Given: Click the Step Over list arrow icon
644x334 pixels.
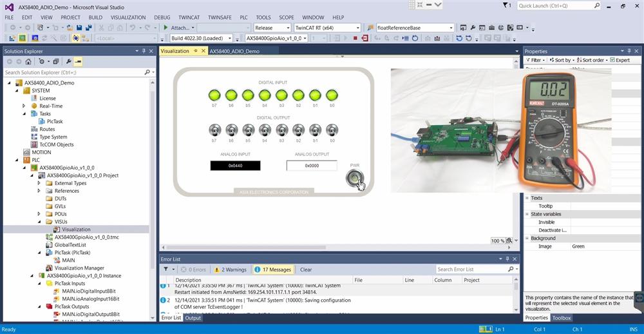Looking at the screenshot, I should click(x=405, y=38).
